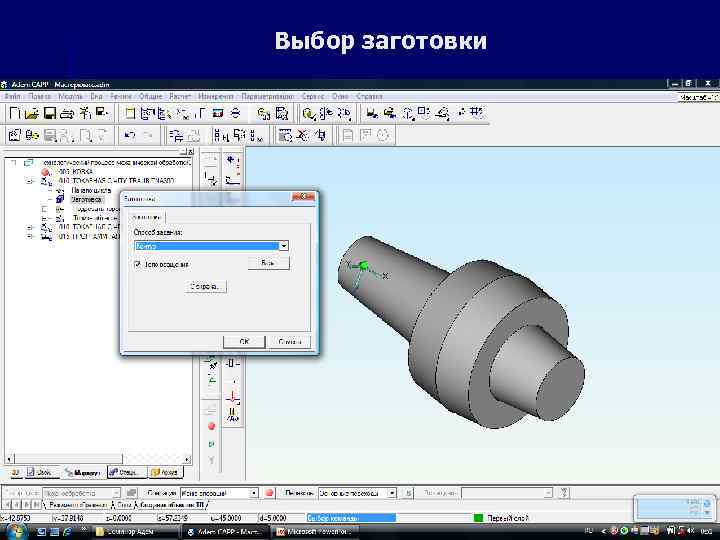Click the magnifier zoom icon in top toolbar
The width and height of the screenshot is (720, 540).
tap(309, 113)
